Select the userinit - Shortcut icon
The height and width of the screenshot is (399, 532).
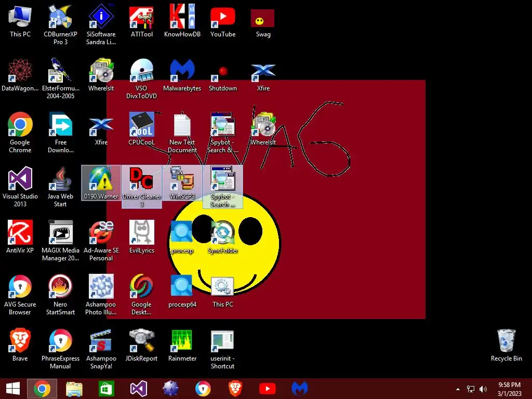point(222,349)
